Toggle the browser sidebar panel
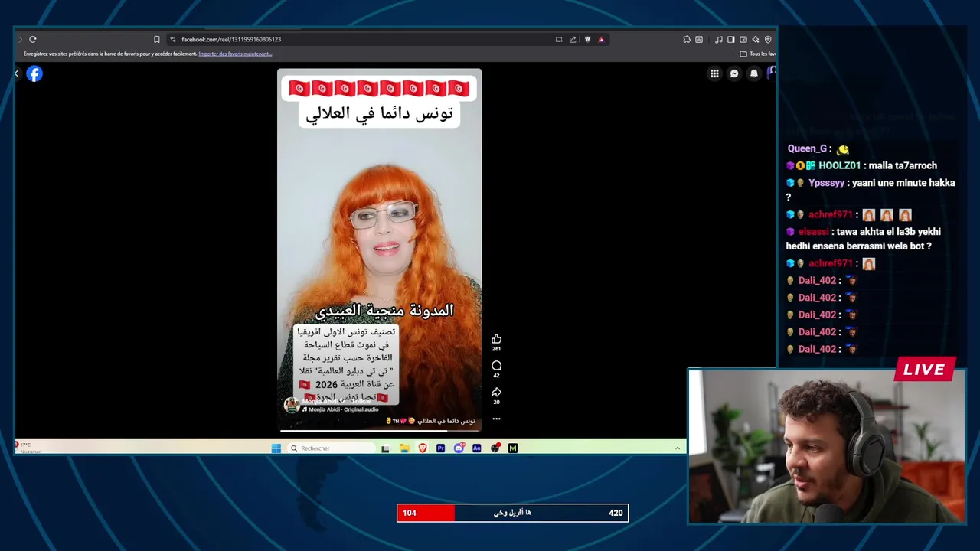This screenshot has height=551, width=980. (731, 39)
